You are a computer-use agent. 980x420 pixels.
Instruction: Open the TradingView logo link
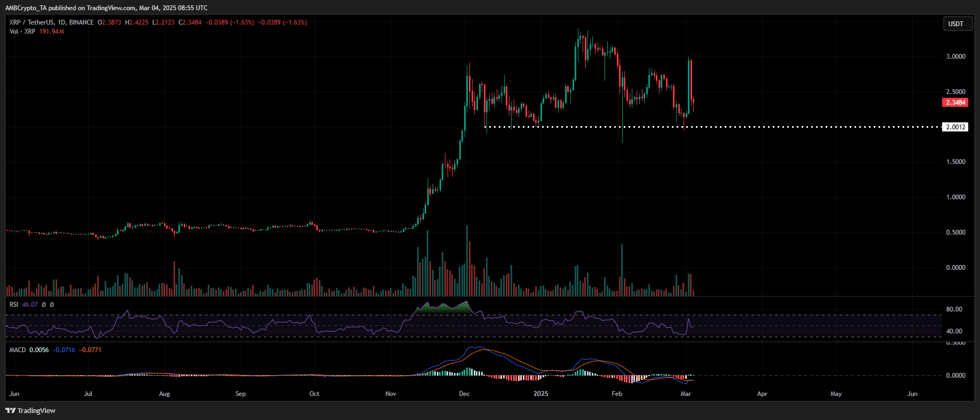[30, 410]
